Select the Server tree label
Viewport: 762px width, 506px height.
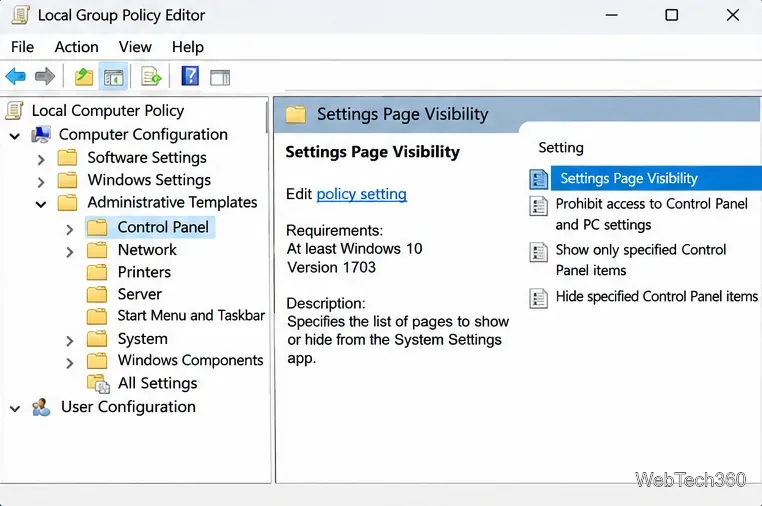coord(139,295)
